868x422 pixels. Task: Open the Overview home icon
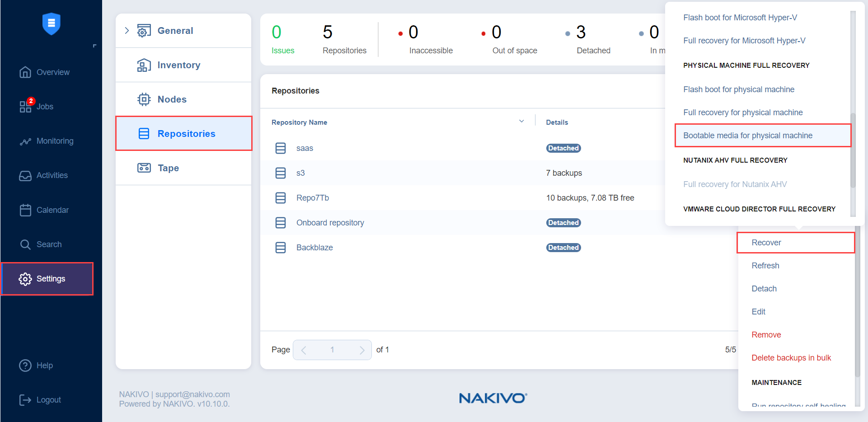pyautogui.click(x=25, y=72)
